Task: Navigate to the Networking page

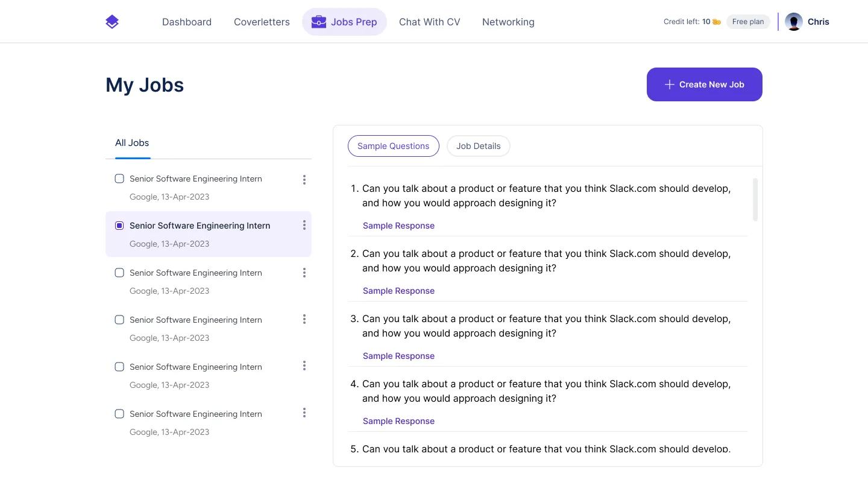Action: pos(508,22)
